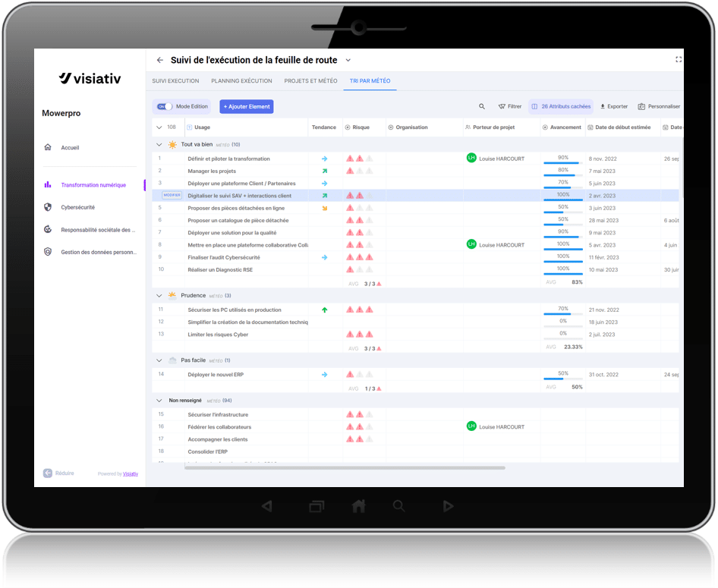
Task: Click the Réduire sidebar collapse icon
Action: (48, 473)
